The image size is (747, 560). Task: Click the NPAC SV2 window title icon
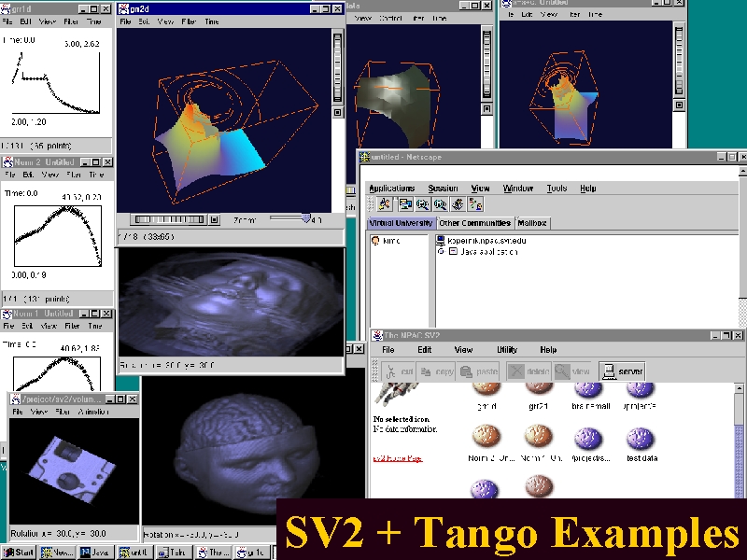pyautogui.click(x=377, y=335)
